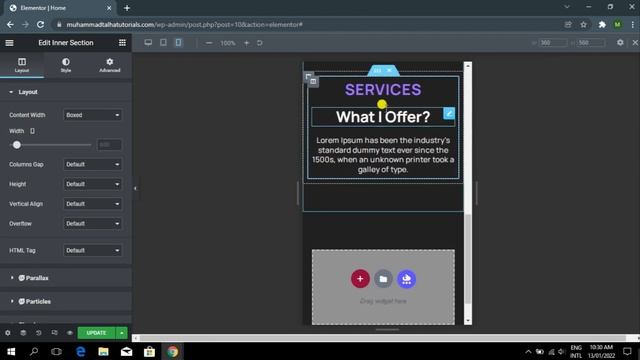
Task: Expand the Particles section
Action: [x=66, y=302]
